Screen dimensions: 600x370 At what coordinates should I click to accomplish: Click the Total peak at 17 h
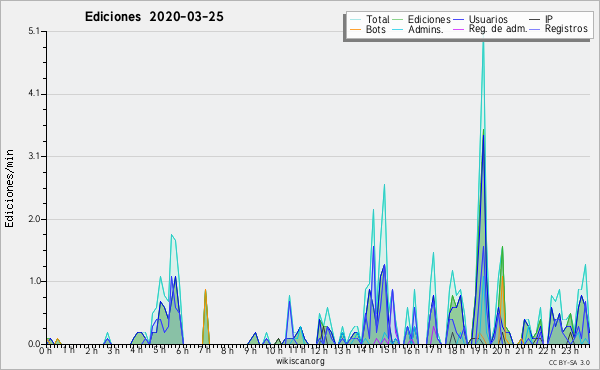point(433,253)
